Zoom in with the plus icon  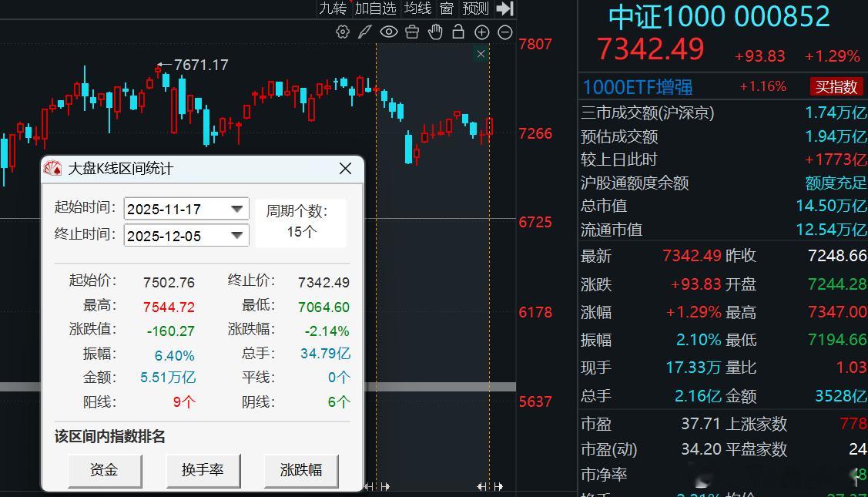pos(481,32)
